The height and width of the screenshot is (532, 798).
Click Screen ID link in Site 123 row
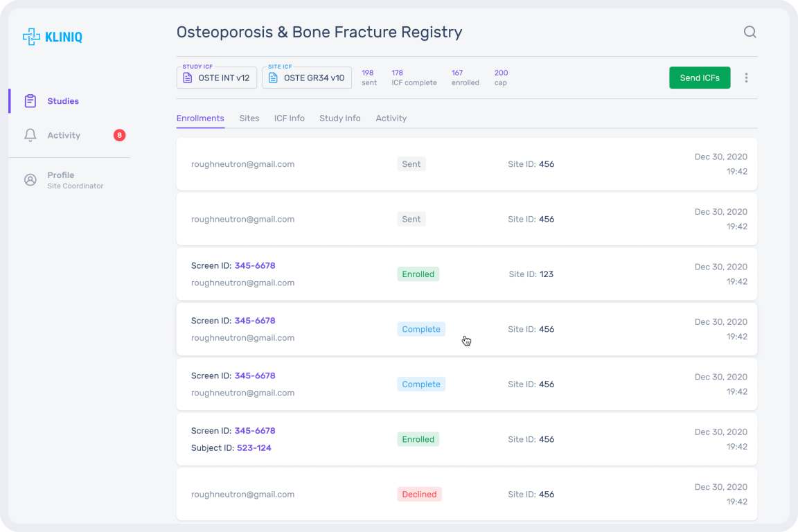[254, 266]
